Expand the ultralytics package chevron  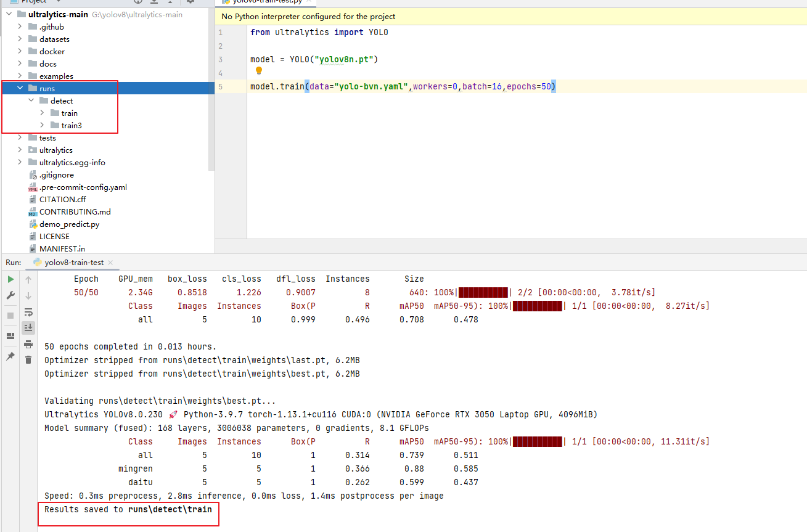click(20, 150)
